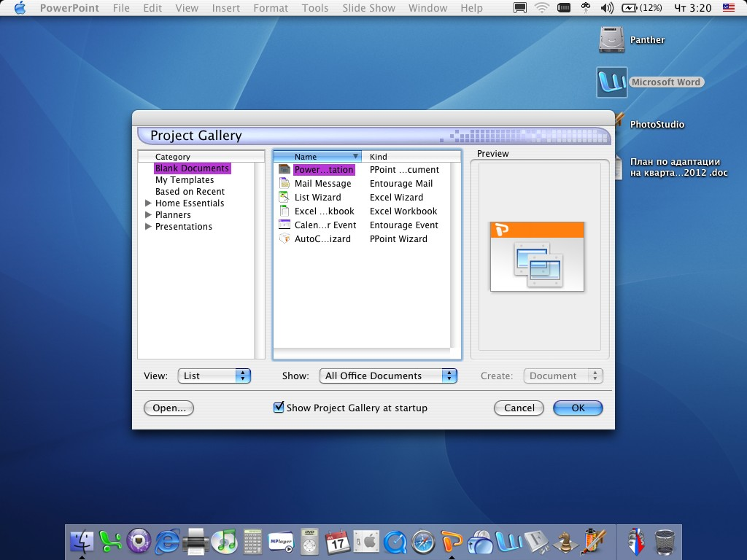Open the Show All Office Documents dropdown
747x560 pixels.
388,376
